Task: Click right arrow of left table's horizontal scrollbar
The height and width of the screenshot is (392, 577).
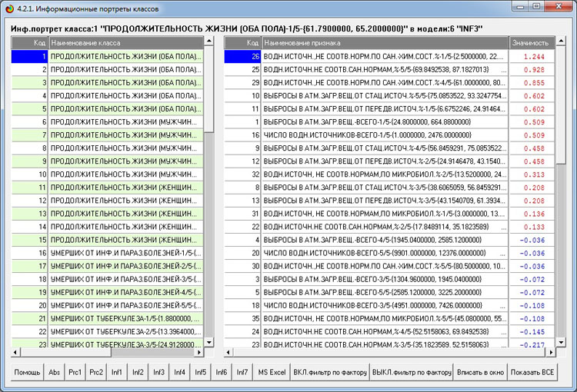Action: coord(198,351)
